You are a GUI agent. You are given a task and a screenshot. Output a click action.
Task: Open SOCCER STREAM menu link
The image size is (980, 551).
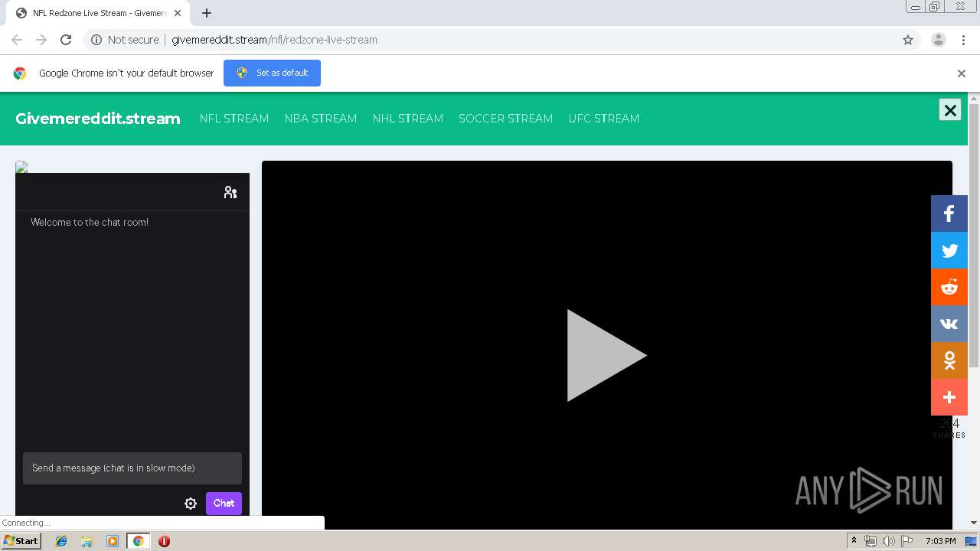[506, 119]
